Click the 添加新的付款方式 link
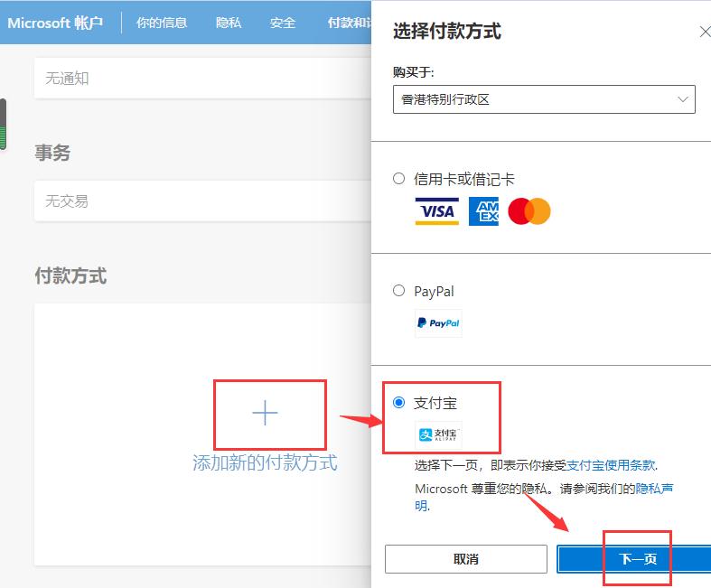Screen dimensions: 711x588 point(265,462)
